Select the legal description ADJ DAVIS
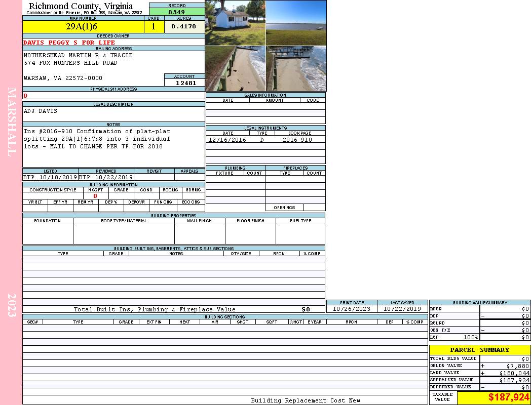Viewport: 532px width, 405px height. pyautogui.click(x=41, y=111)
